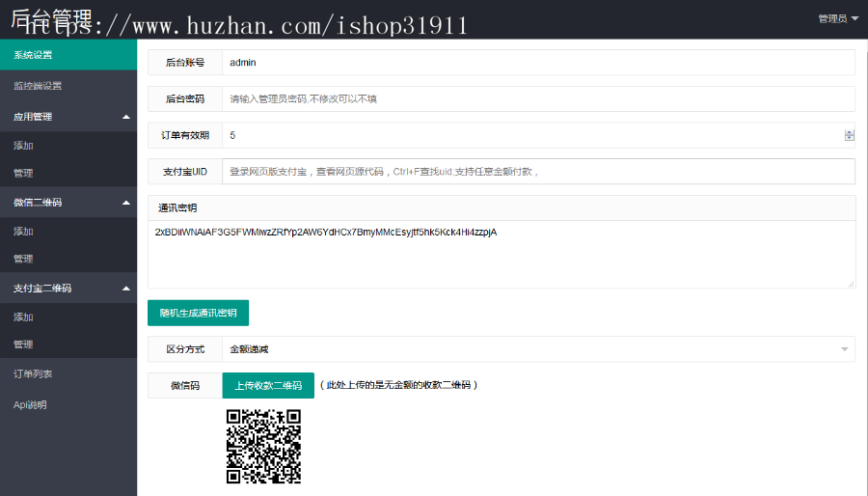Screen dimensions: 868x496
Task: Open Api说明 in the sidebar
Action: [68, 405]
